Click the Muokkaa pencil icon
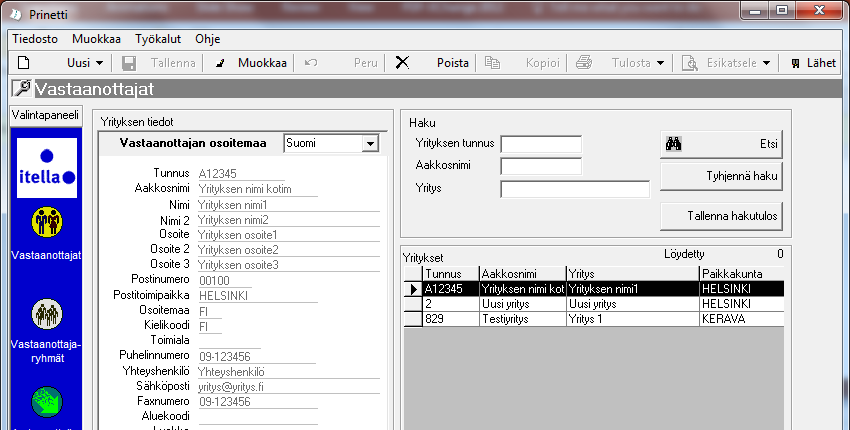Viewport: 850px width, 430px height. [220, 63]
